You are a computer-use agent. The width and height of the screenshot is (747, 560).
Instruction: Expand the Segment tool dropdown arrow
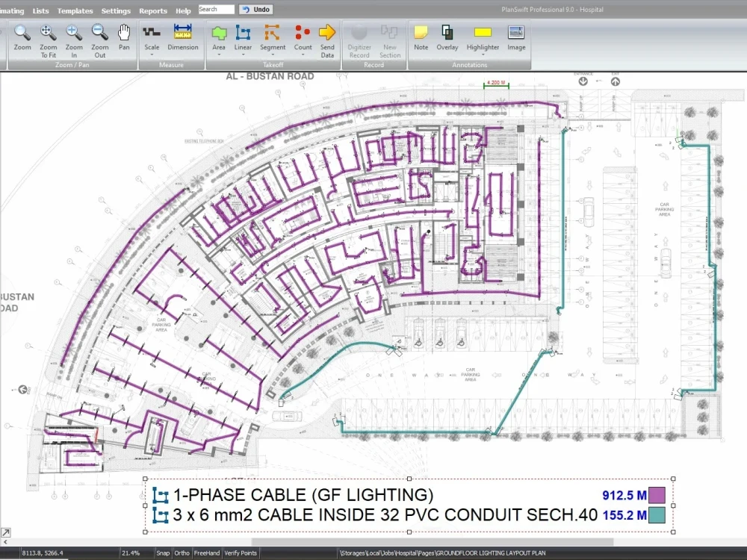click(x=273, y=55)
